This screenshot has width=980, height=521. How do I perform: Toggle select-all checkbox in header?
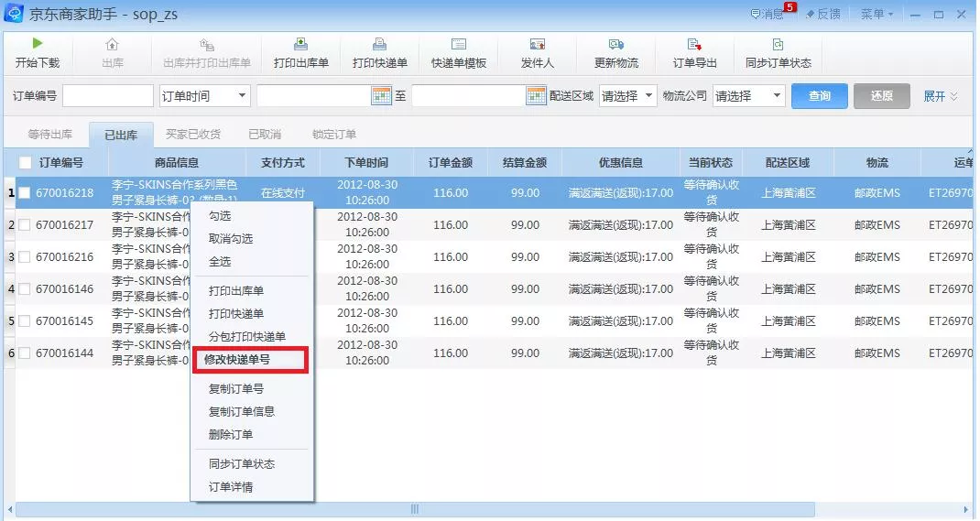pyautogui.click(x=25, y=162)
